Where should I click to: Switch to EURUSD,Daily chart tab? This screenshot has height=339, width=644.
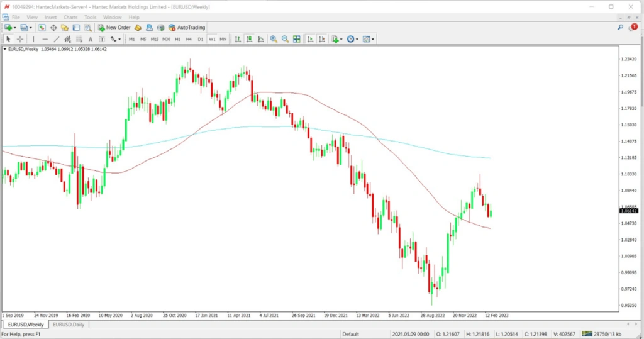(70, 325)
